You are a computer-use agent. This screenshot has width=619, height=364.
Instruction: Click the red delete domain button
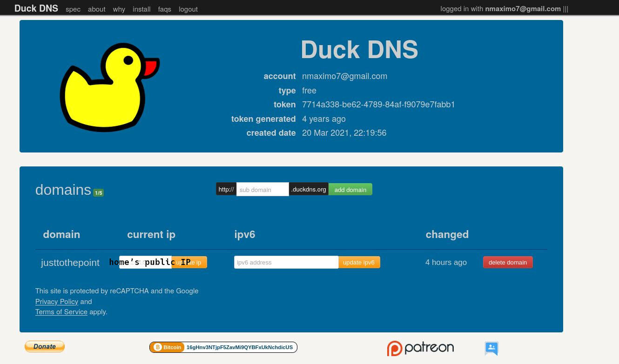tap(507, 262)
